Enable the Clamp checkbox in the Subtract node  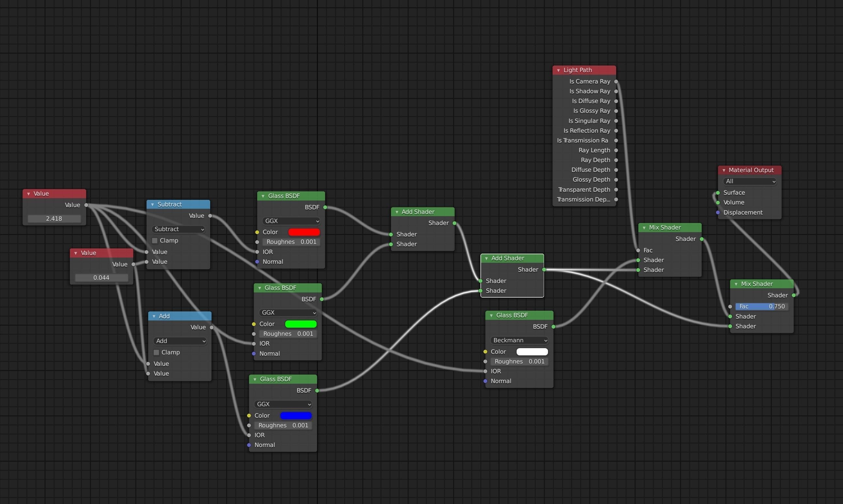(x=155, y=241)
